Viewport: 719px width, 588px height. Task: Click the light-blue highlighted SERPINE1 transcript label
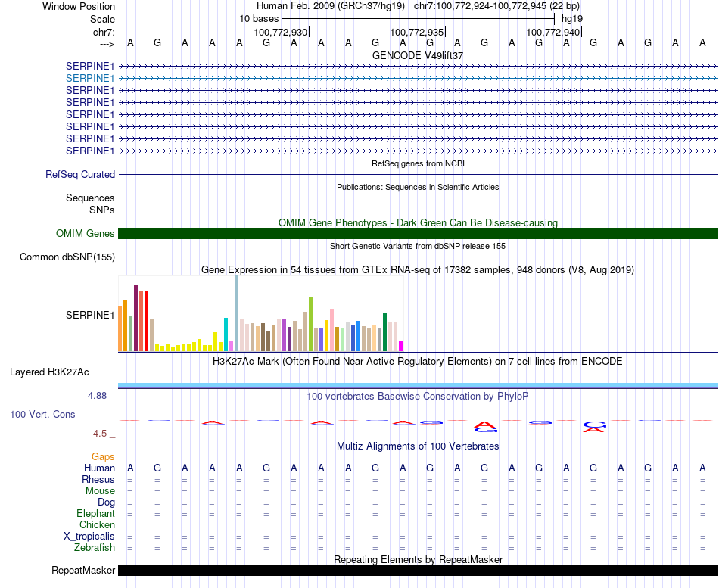point(90,79)
